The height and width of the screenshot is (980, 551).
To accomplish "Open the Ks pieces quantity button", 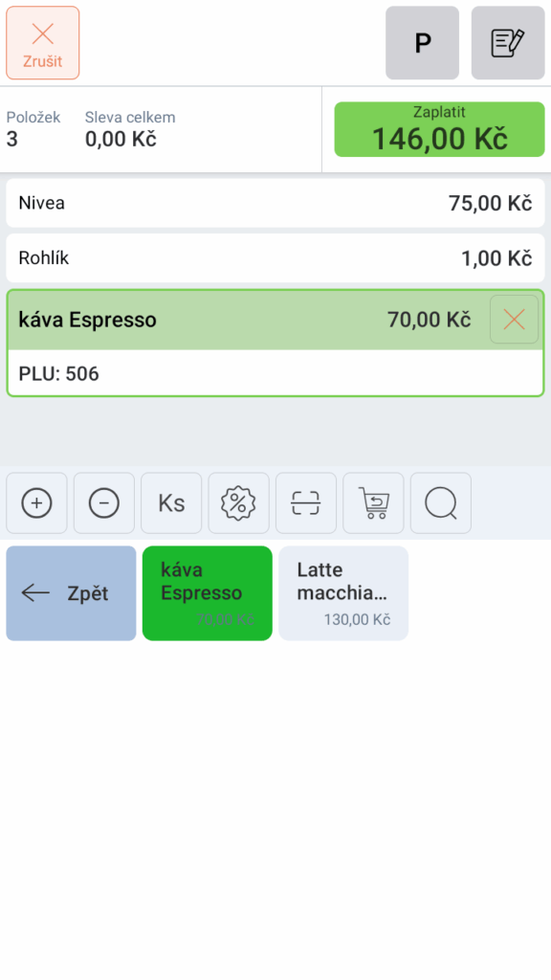I will (172, 503).
